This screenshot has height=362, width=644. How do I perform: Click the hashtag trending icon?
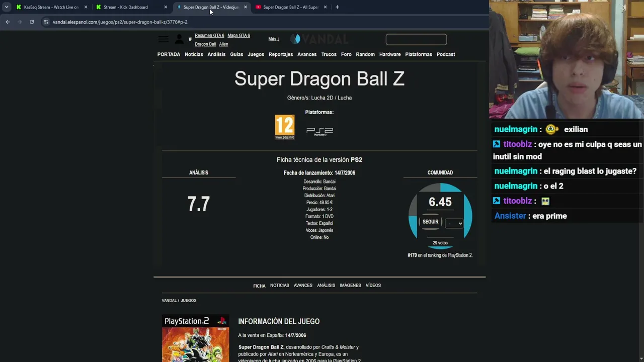(x=190, y=39)
